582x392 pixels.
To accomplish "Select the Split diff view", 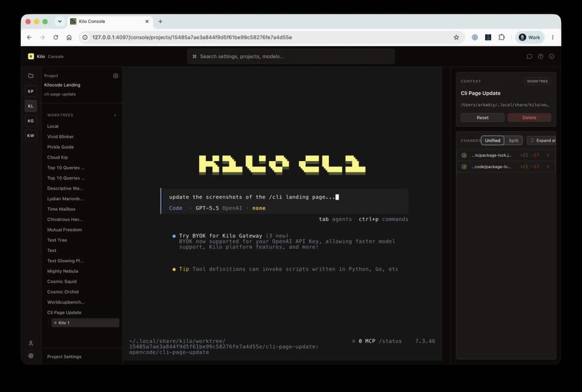I will tap(514, 140).
